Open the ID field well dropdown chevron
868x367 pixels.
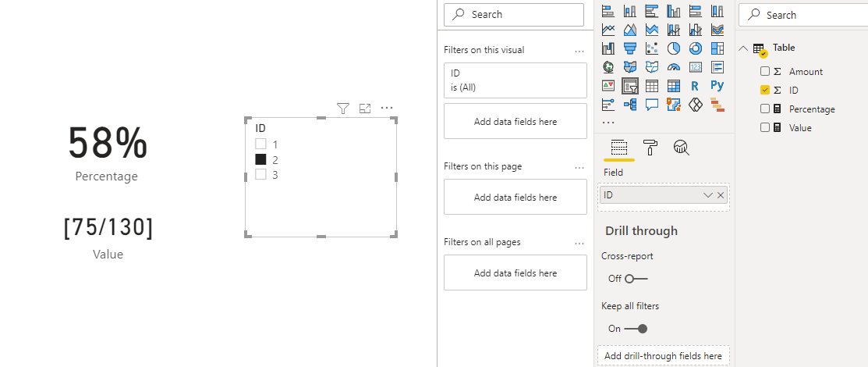pyautogui.click(x=707, y=195)
